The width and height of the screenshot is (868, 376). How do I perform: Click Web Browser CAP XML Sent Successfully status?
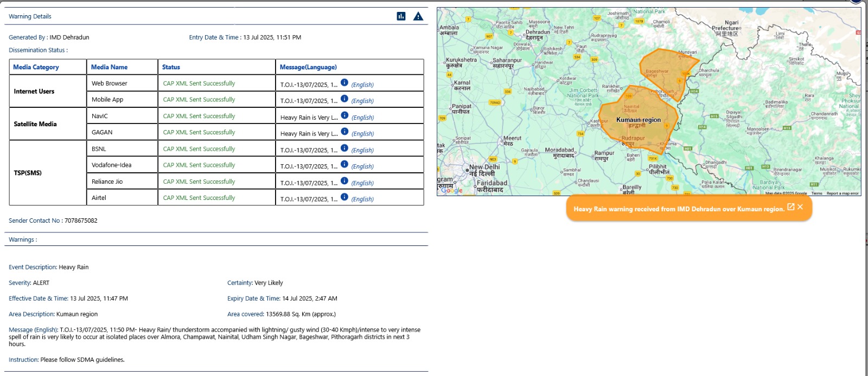(199, 83)
